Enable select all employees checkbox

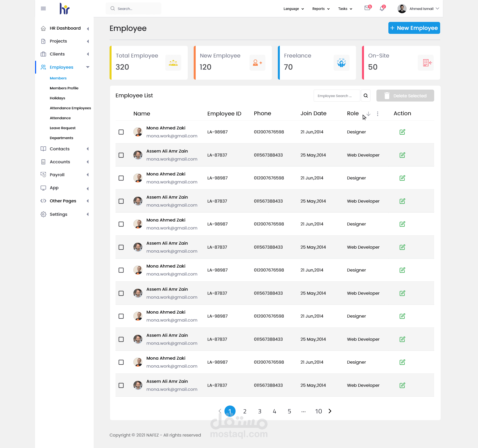(x=121, y=114)
